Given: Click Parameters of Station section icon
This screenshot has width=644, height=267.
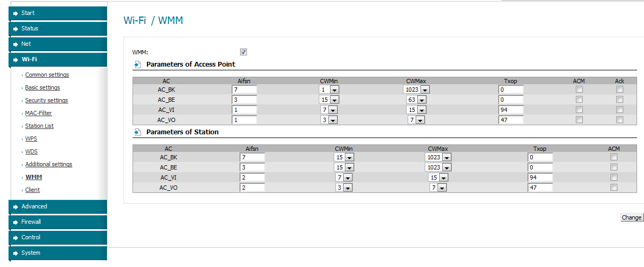Looking at the screenshot, I should pos(137,132).
